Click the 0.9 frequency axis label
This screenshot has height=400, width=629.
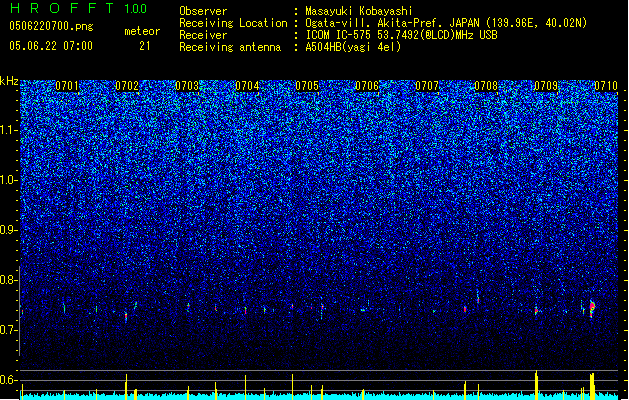[9, 230]
